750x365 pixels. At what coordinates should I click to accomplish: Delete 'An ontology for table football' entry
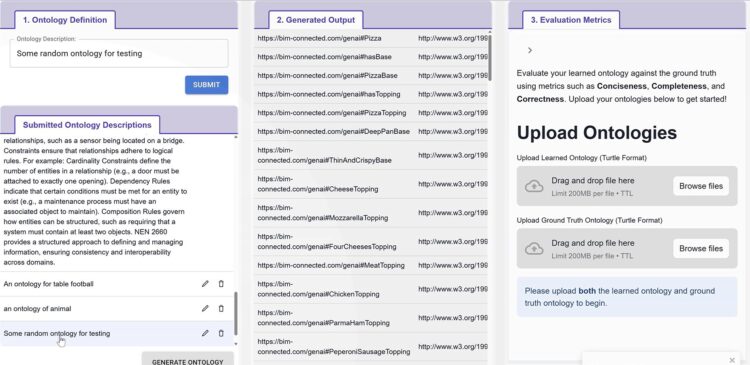tap(221, 284)
